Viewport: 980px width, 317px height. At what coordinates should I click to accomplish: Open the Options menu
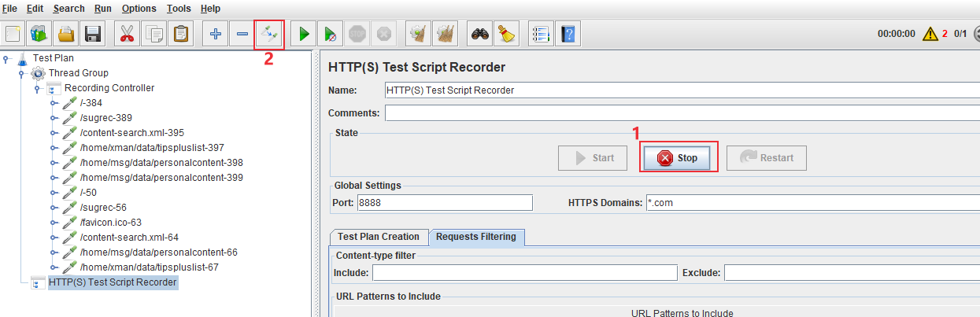pos(139,9)
